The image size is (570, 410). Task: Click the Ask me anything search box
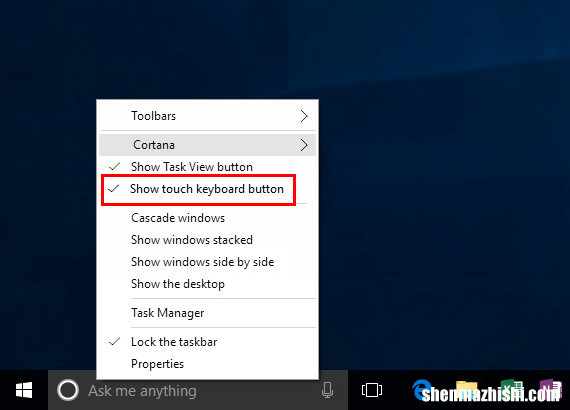[198, 390]
